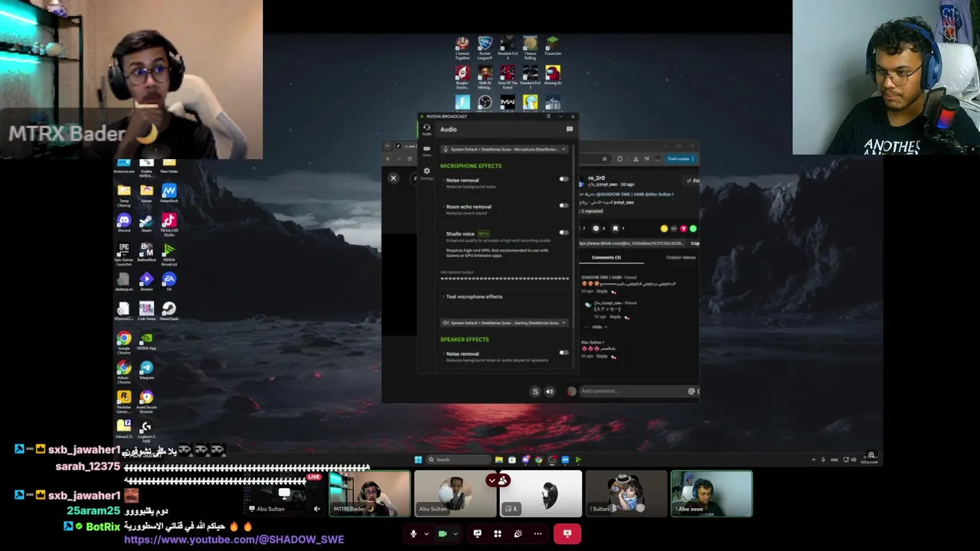Mute the TikTok video speaker icon
The image size is (980, 551).
(549, 391)
